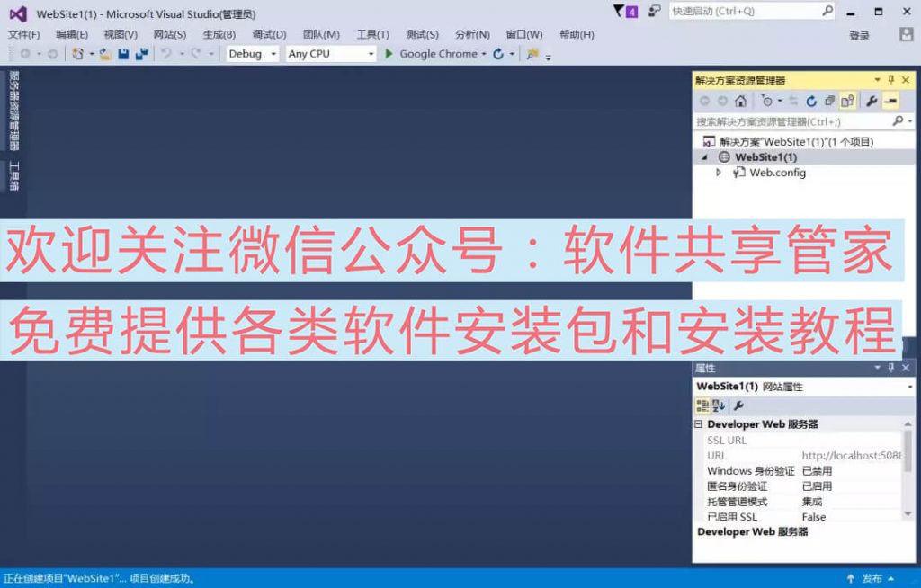
Task: Click the Properties panel vertical scrollbar
Action: point(908,468)
